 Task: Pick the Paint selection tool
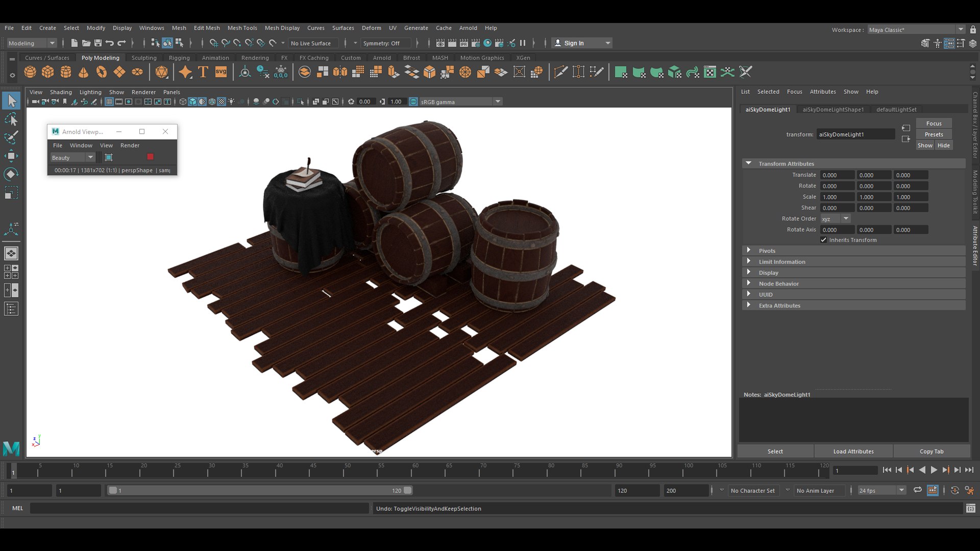tap(11, 137)
